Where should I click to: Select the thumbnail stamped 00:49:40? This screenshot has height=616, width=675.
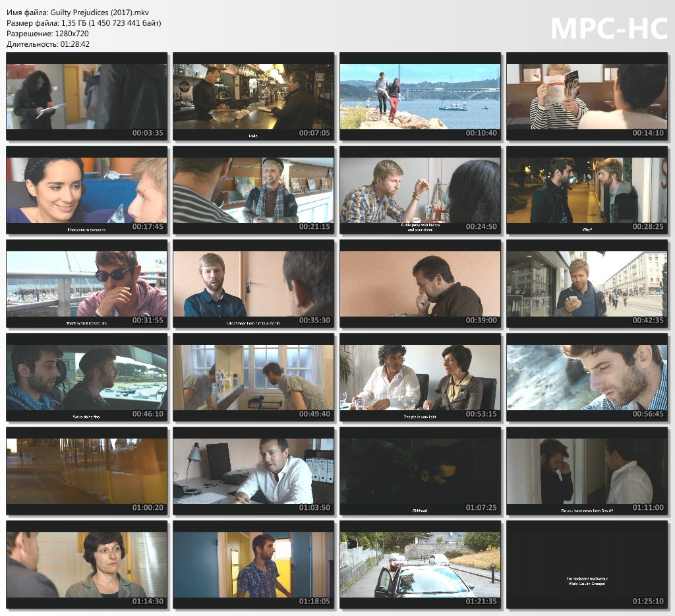(253, 377)
